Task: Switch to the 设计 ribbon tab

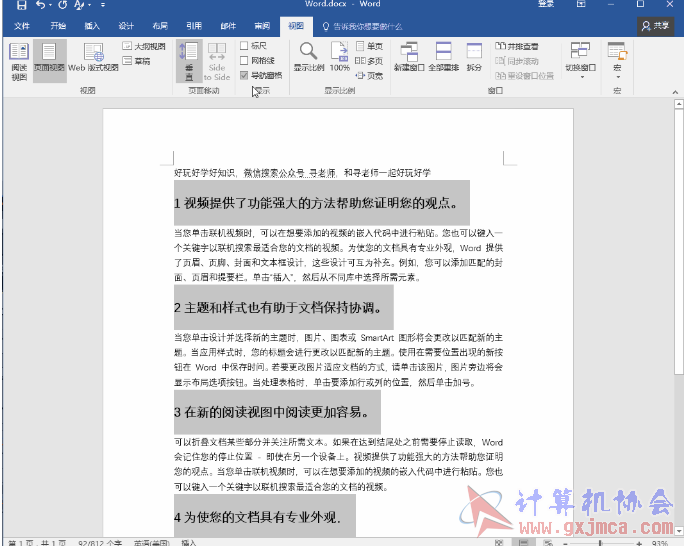Action: point(126,26)
